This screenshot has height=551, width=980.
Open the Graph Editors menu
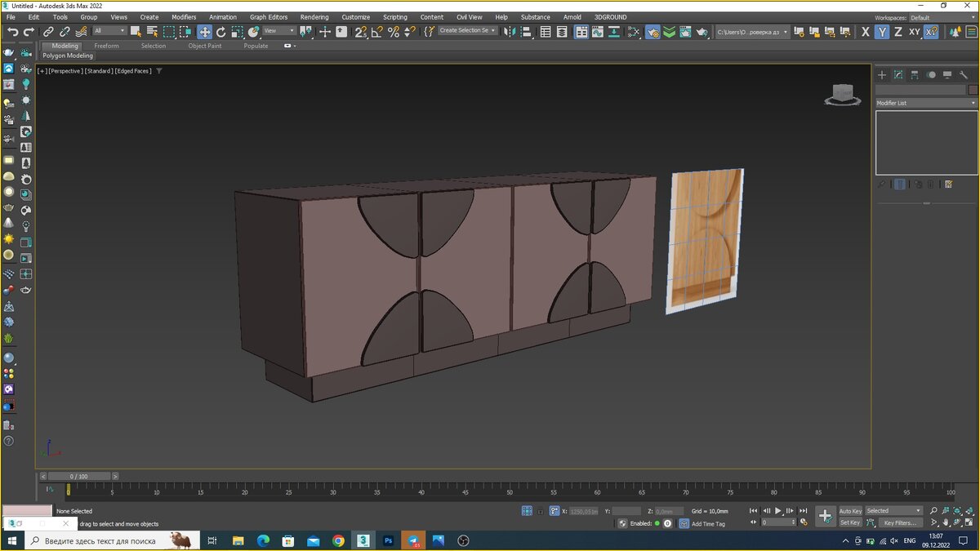[269, 17]
